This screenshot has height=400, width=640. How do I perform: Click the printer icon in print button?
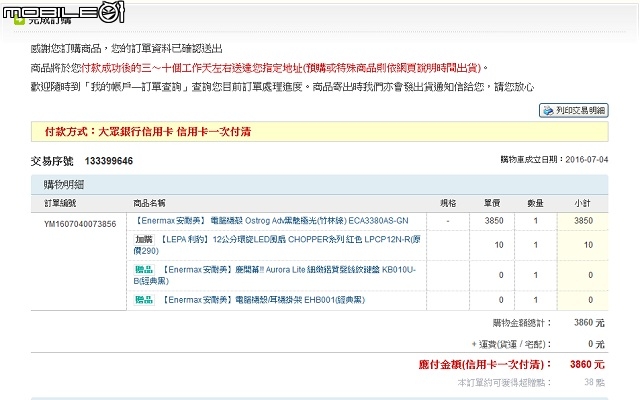click(x=548, y=111)
